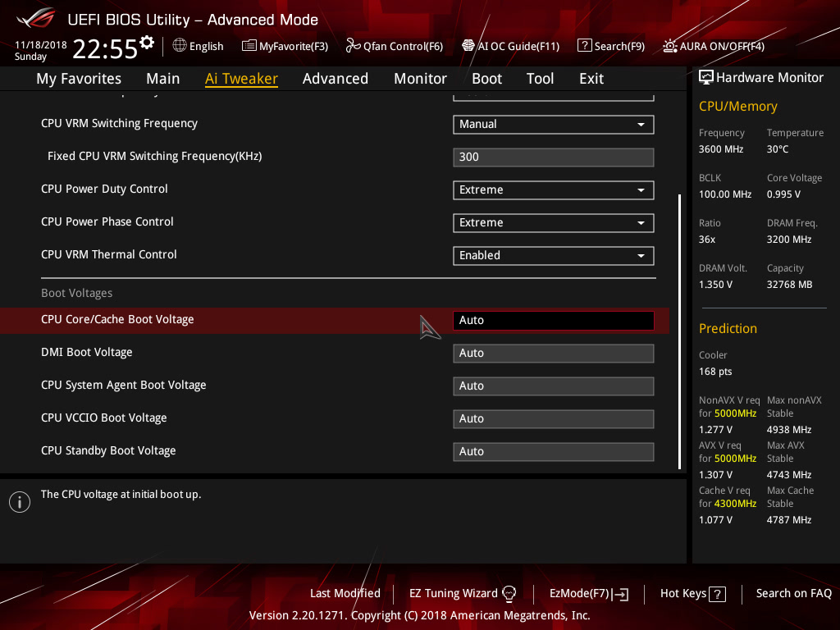Click the CPU VCCIO Boot Voltage label
Image resolution: width=840 pixels, height=630 pixels.
pyautogui.click(x=104, y=418)
